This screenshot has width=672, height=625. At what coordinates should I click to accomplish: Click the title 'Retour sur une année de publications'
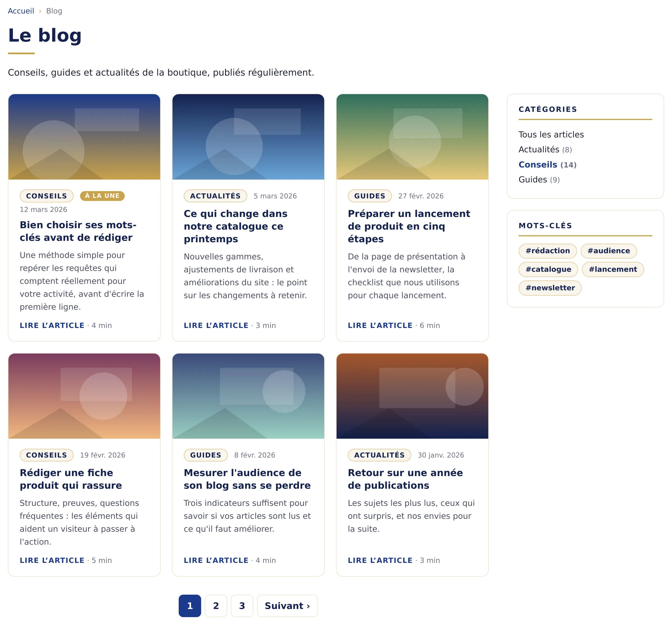(405, 479)
